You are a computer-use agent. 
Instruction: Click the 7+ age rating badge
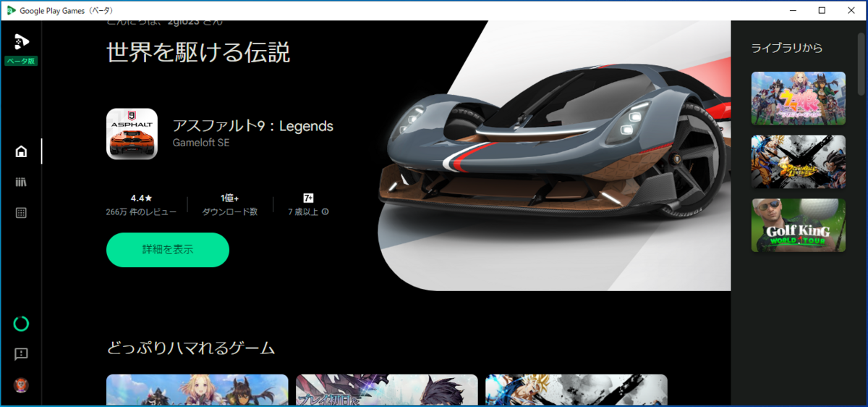click(308, 198)
